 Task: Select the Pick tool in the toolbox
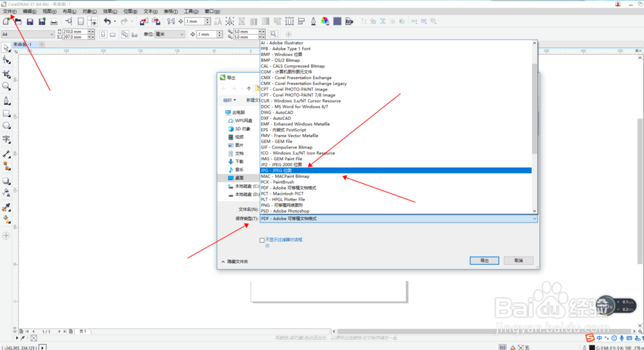6,48
